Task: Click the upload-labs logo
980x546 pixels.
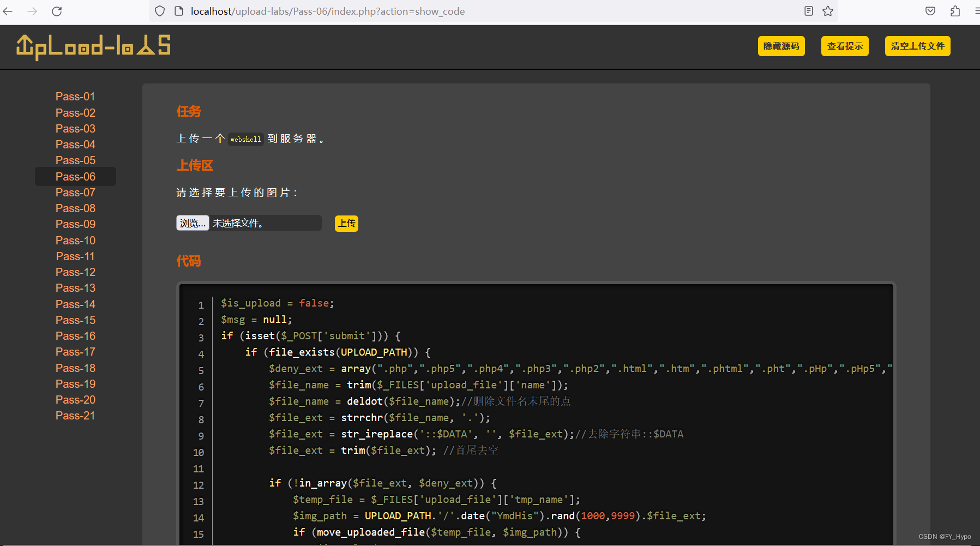Action: [93, 47]
